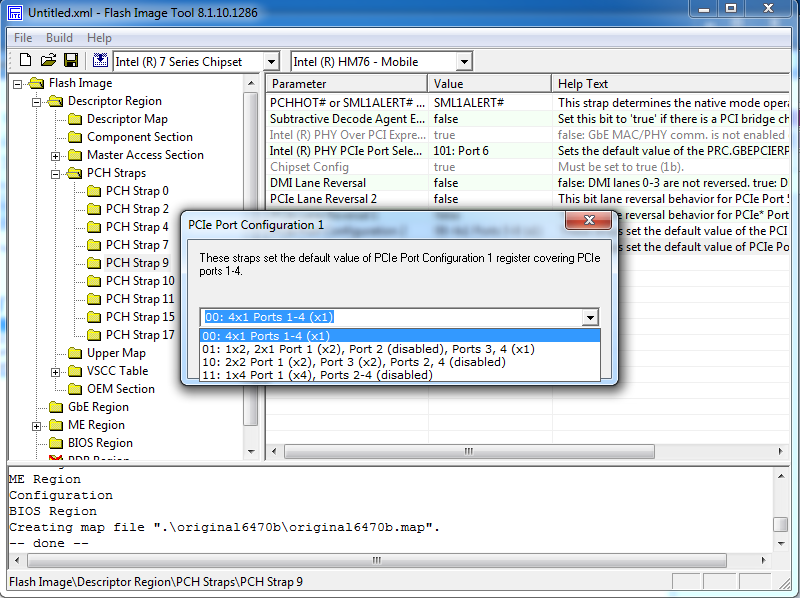Viewport: 800px width, 598px height.
Task: Choose option 11: 1x4 Port 1 (x4)
Action: [401, 375]
